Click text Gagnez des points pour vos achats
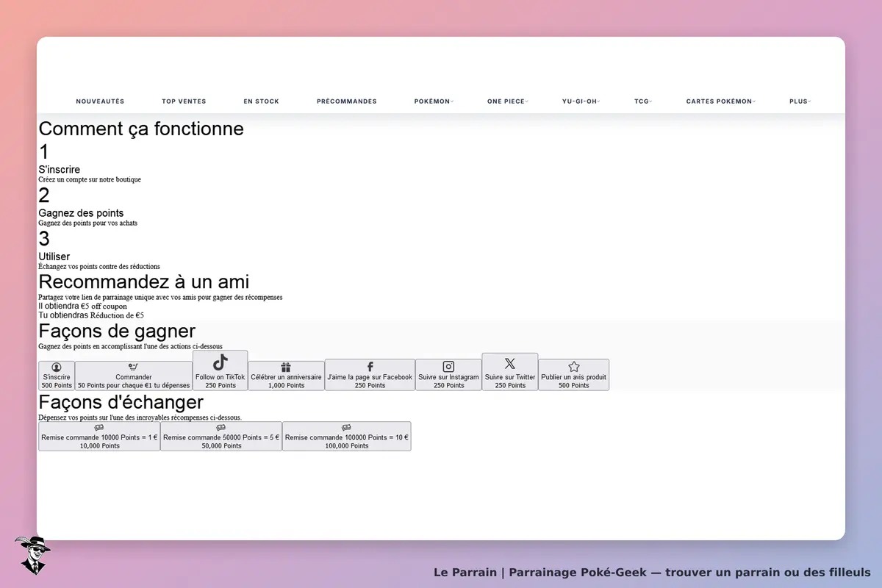This screenshot has height=588, width=882. click(87, 223)
